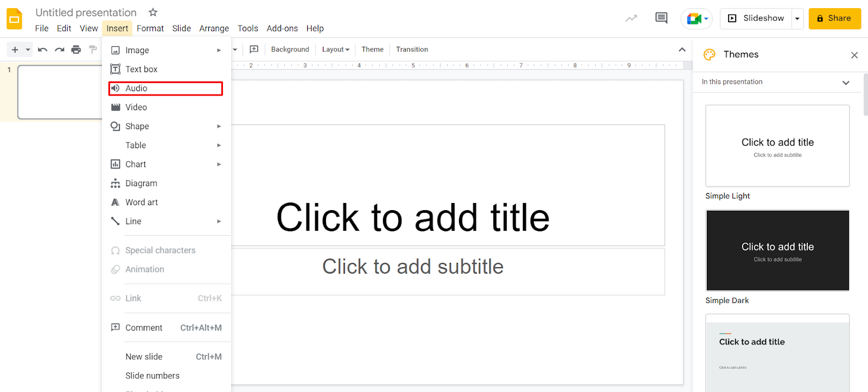Start the Slideshow
The width and height of the screenshot is (868, 392).
point(756,18)
